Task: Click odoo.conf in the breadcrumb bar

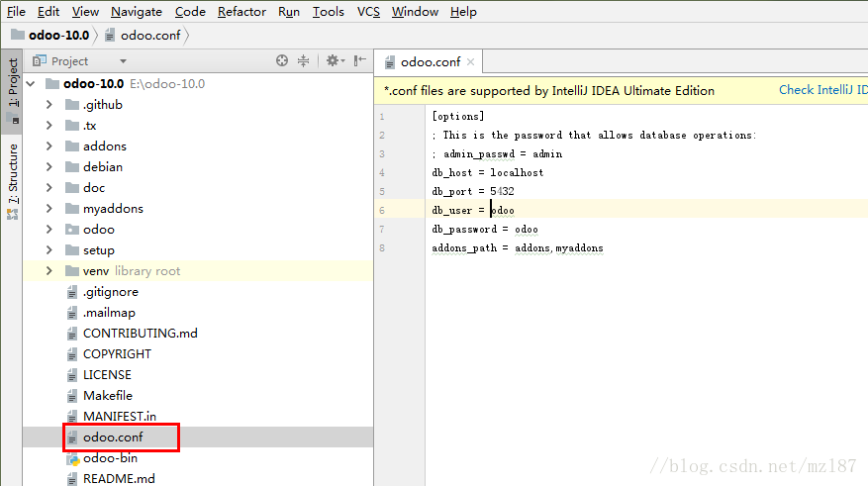Action: click(x=150, y=36)
